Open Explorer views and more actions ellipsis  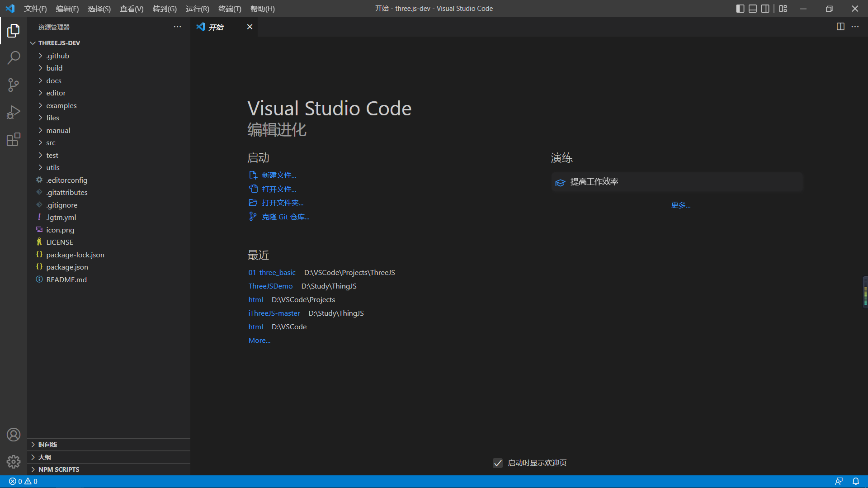point(177,27)
